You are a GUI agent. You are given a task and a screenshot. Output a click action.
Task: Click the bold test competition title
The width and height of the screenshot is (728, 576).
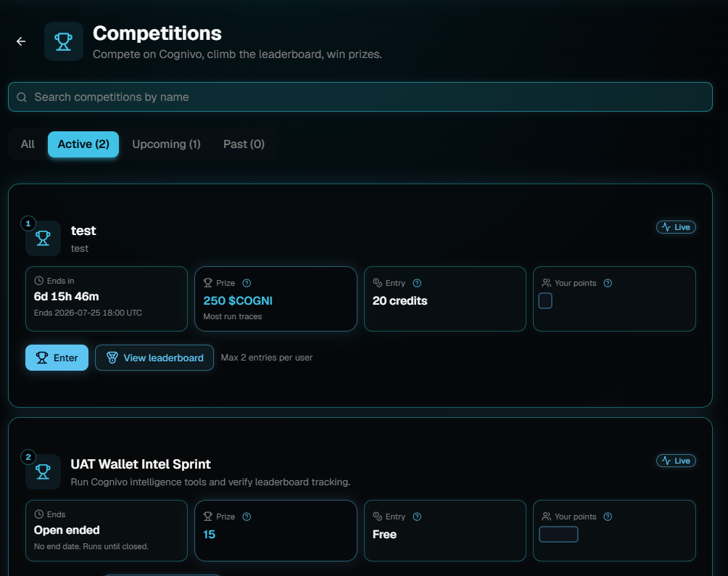(83, 231)
